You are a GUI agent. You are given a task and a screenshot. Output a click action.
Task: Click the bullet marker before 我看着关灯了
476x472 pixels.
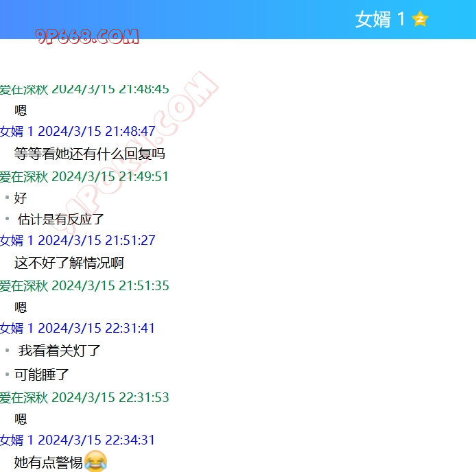coord(7,350)
